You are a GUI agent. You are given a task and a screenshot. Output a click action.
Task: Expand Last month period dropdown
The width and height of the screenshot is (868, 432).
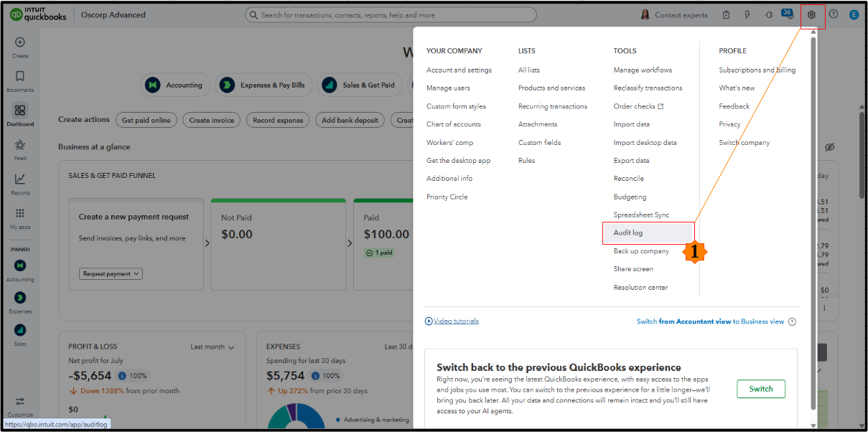tap(213, 347)
